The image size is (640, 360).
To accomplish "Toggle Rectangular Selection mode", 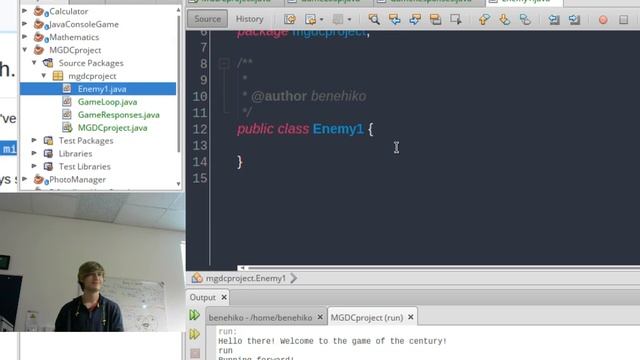I will tap(456, 19).
